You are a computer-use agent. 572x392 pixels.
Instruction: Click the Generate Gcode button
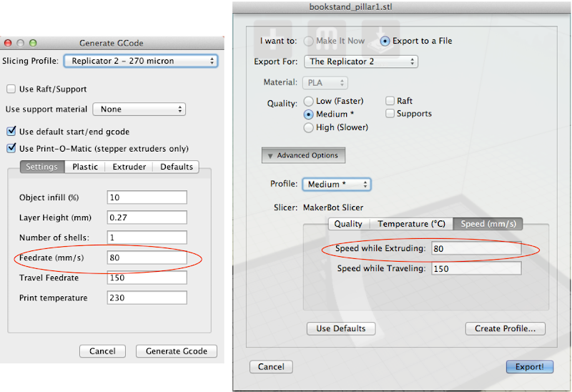pos(177,351)
